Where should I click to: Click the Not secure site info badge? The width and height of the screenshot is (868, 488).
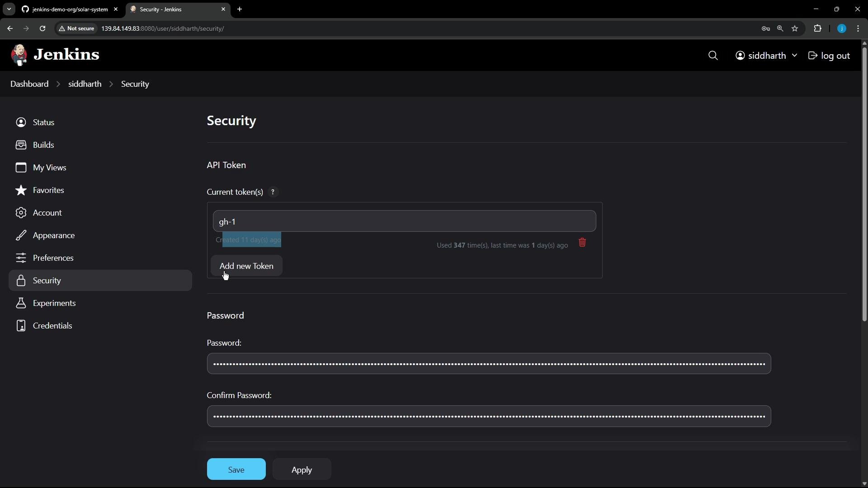coord(76,28)
